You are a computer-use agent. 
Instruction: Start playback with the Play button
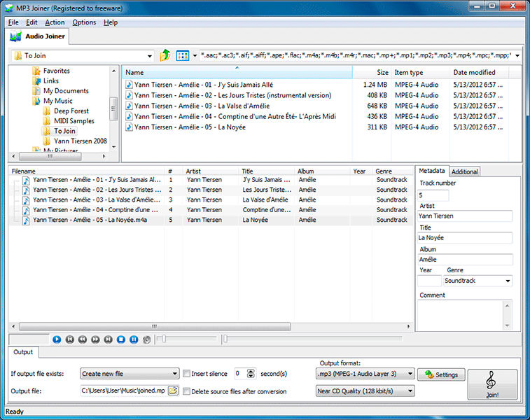coord(57,339)
